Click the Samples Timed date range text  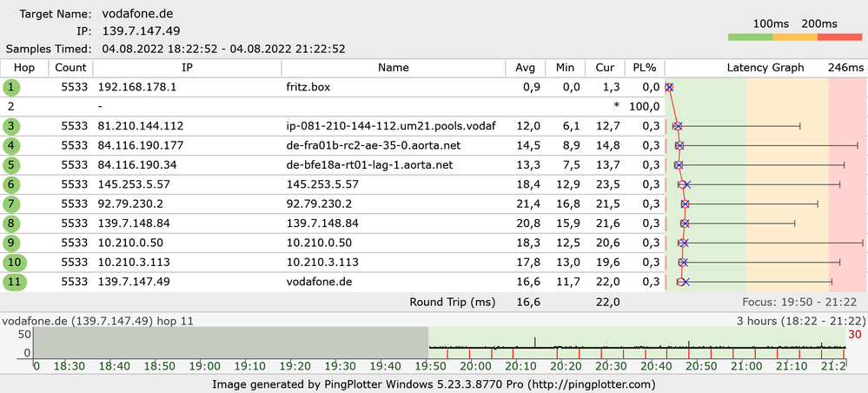tap(223, 49)
